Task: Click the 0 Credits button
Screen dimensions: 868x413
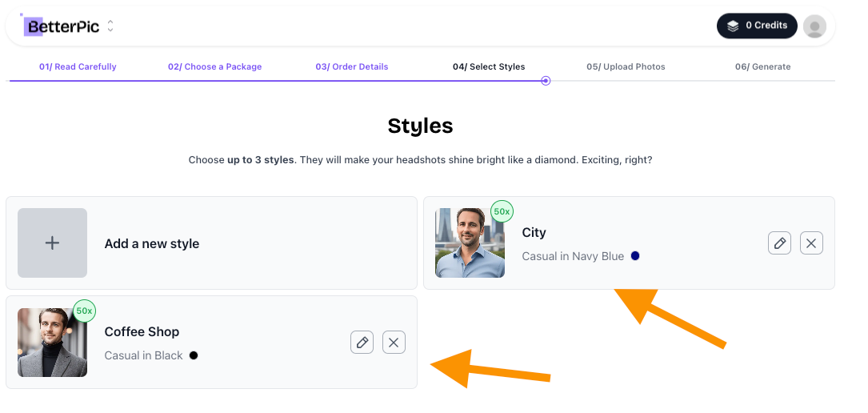Action: coord(757,26)
